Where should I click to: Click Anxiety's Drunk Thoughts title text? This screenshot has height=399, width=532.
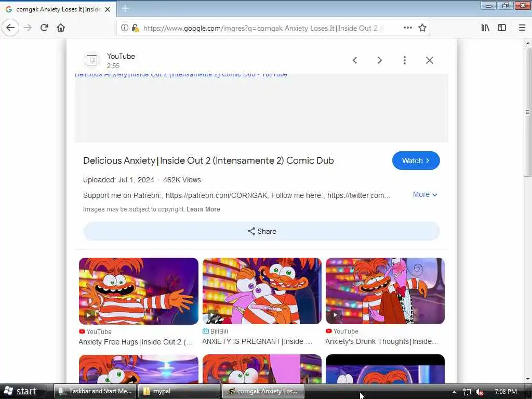[x=382, y=342]
